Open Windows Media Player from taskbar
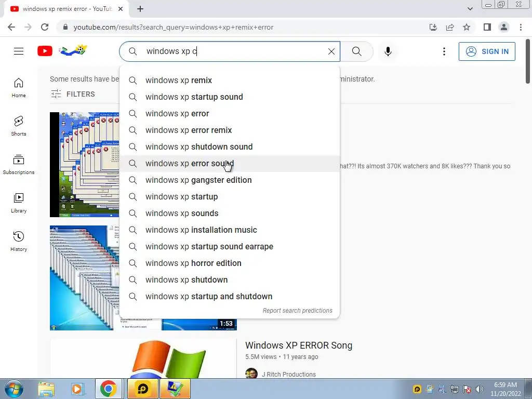The image size is (532, 399). click(77, 389)
